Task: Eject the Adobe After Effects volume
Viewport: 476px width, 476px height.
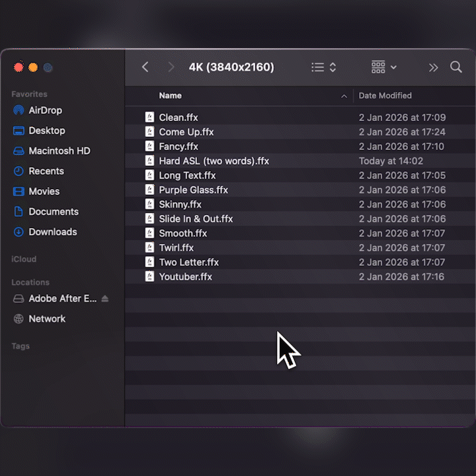Action: click(x=105, y=299)
